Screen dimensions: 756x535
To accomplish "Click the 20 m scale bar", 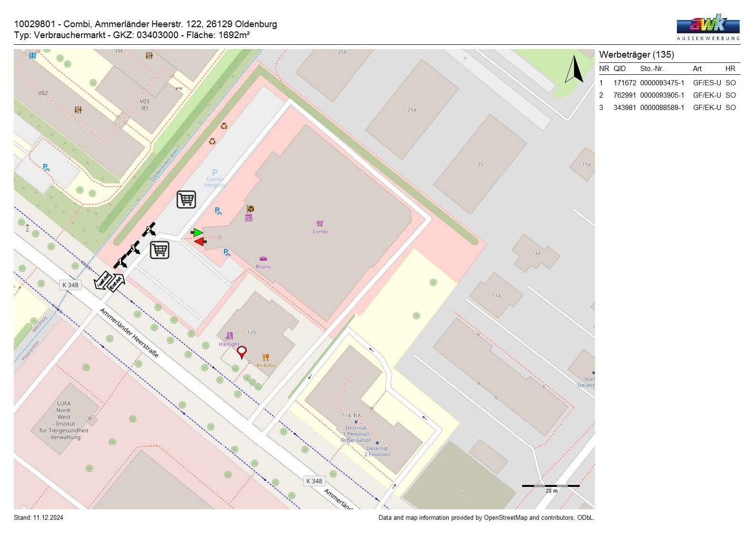I will pyautogui.click(x=551, y=486).
